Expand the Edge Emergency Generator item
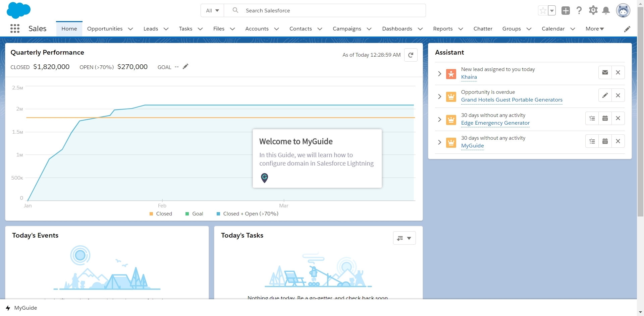Viewport: 644px width, 316px height. (x=439, y=120)
